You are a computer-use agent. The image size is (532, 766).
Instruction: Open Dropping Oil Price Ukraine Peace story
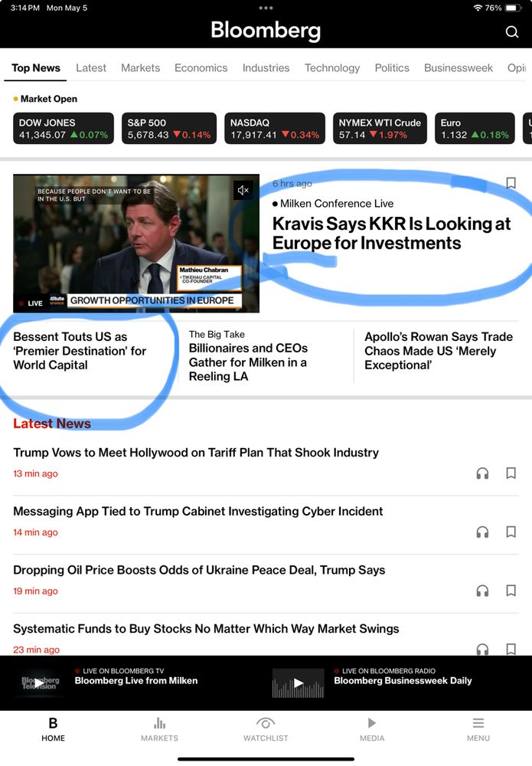tap(199, 570)
